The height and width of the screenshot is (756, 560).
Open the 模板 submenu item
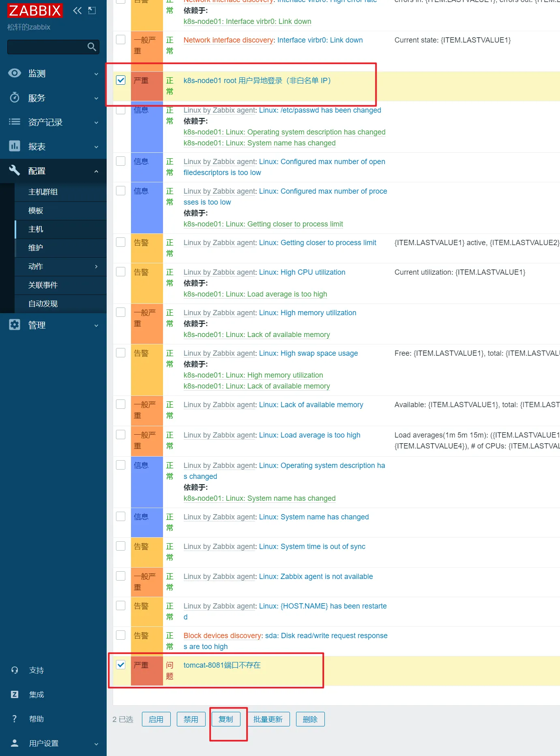coord(36,211)
